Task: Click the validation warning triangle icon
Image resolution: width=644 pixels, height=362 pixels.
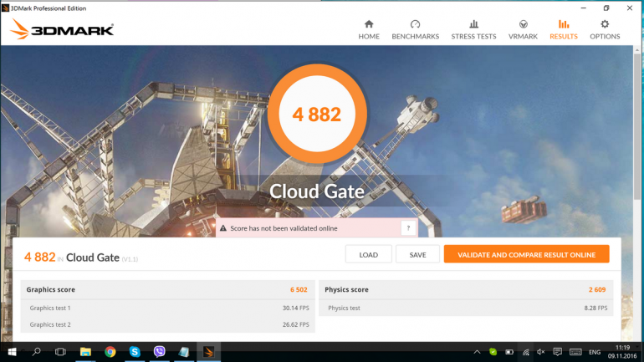Action: point(223,228)
